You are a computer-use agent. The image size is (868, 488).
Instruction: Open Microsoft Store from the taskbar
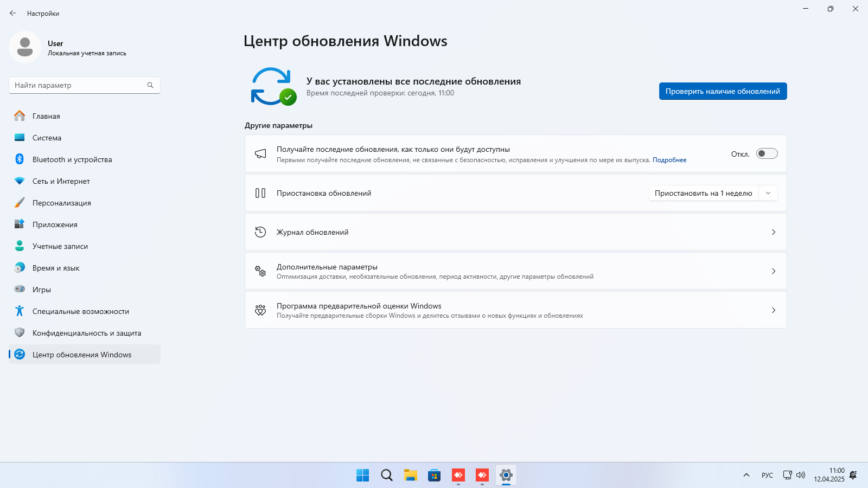pyautogui.click(x=434, y=476)
